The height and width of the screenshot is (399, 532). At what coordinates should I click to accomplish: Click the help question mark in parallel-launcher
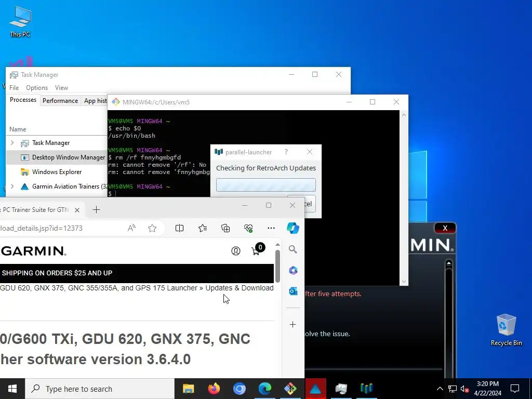[x=286, y=152]
